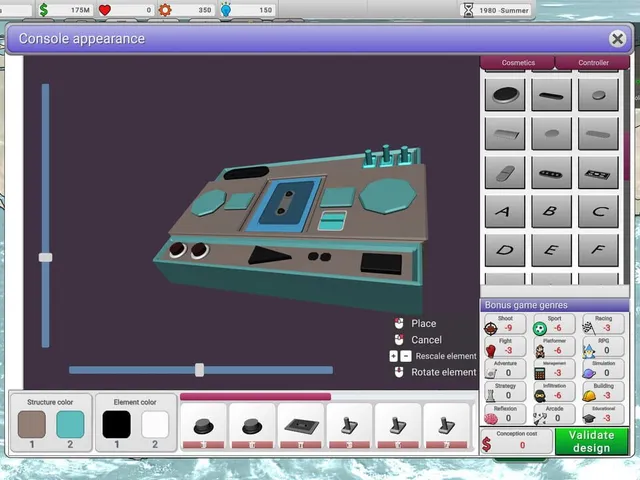Select the cartridge slot part thumbnail
This screenshot has height=480, width=640.
coord(301,426)
